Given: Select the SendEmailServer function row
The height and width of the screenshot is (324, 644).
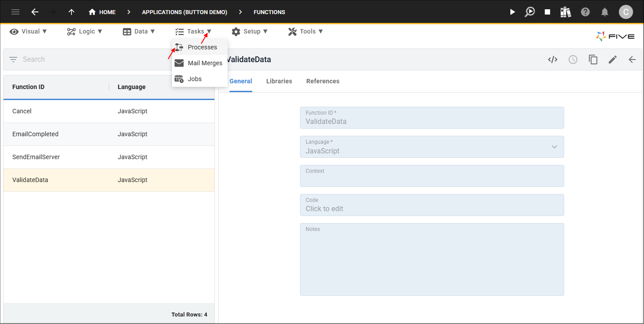Looking at the screenshot, I should (109, 157).
